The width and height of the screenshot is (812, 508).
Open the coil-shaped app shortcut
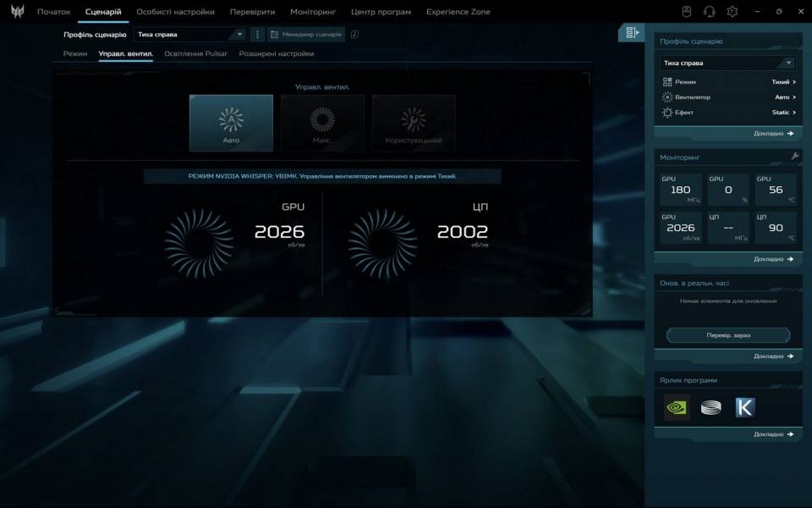tap(710, 407)
